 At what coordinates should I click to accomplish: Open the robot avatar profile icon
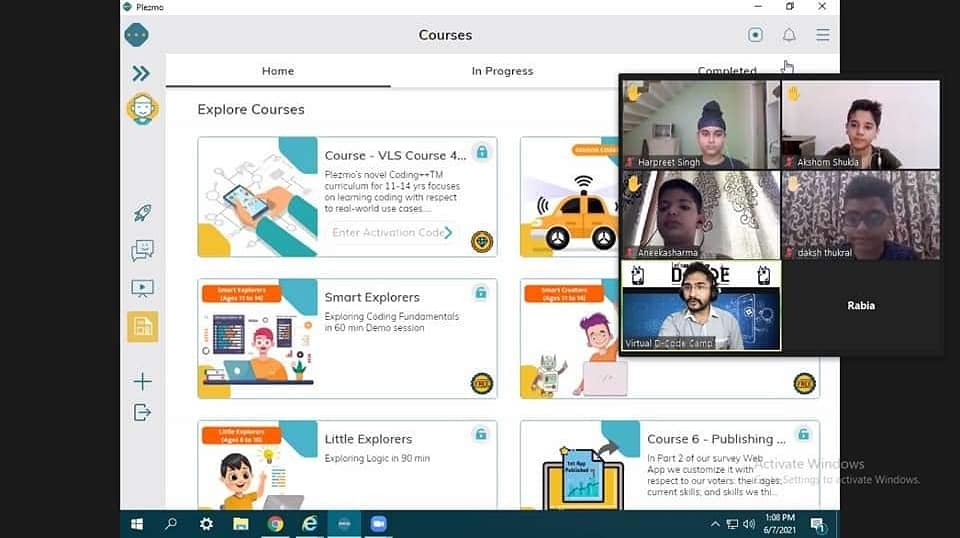click(143, 109)
